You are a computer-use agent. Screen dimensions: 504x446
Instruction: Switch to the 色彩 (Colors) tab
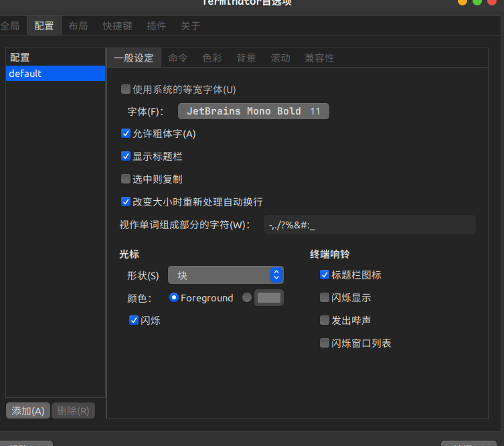click(212, 58)
